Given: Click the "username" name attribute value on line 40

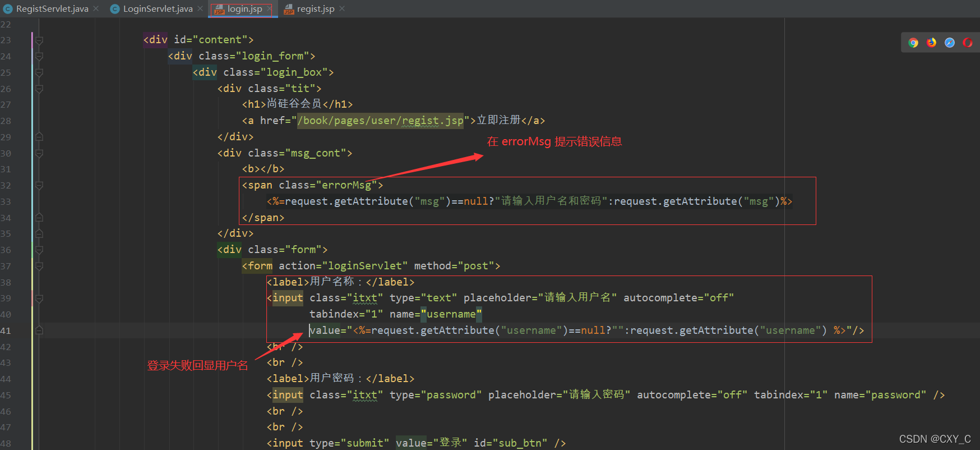Looking at the screenshot, I should 451,314.
